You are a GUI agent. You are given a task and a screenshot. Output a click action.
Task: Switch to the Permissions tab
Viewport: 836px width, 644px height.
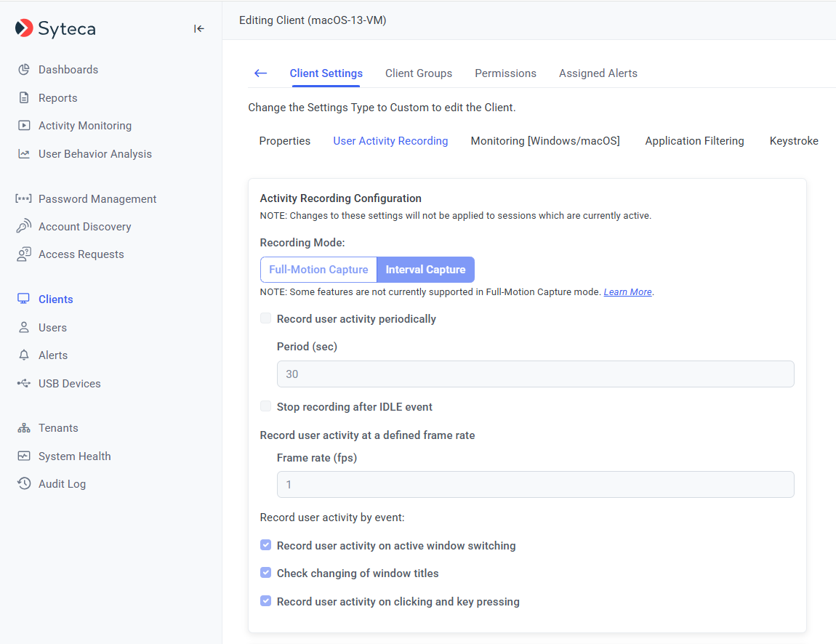[505, 73]
